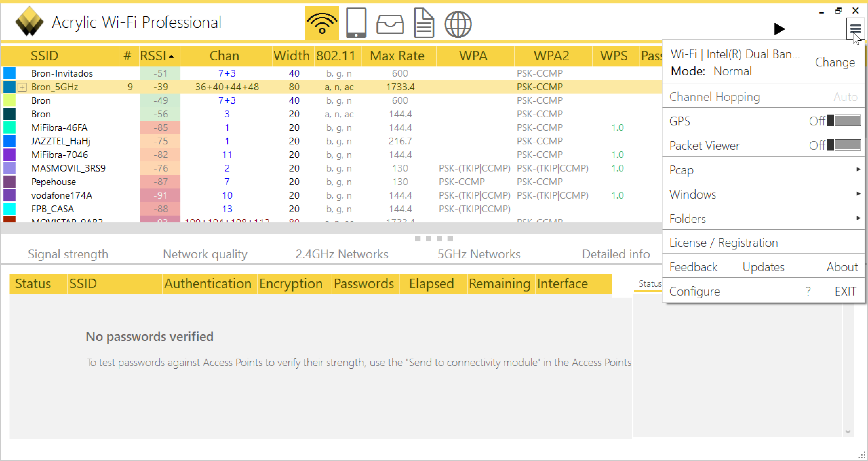Expand the Bron_5GHz network row
The image size is (868, 461).
tap(22, 87)
